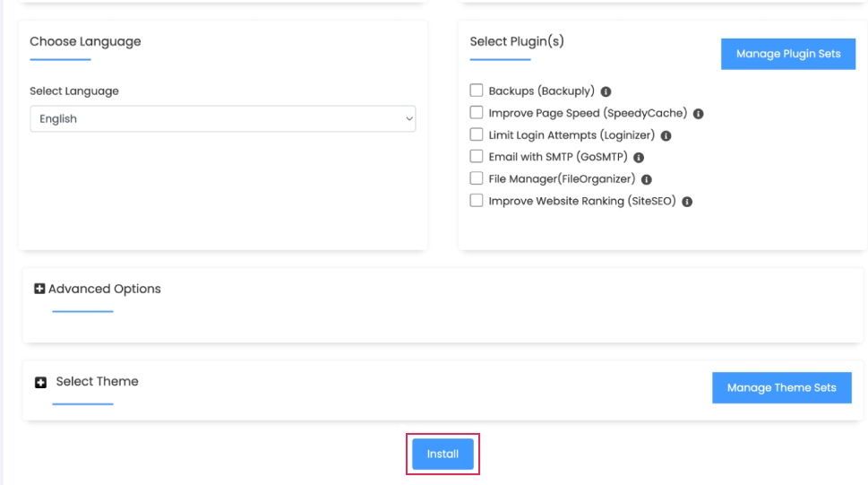Click the File Manager(FileOrganizer) label

562,179
